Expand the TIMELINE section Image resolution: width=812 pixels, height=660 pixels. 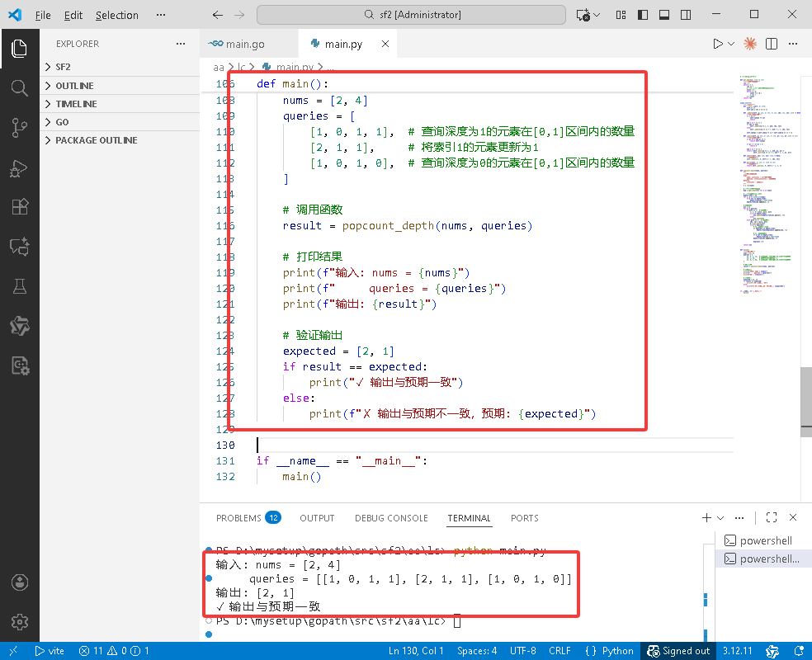(x=120, y=103)
